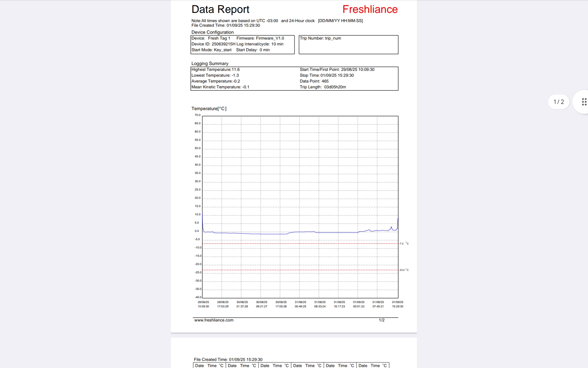Click the Lowest Temperature -1.3 line
This screenshot has height=368, width=588.
tap(215, 75)
